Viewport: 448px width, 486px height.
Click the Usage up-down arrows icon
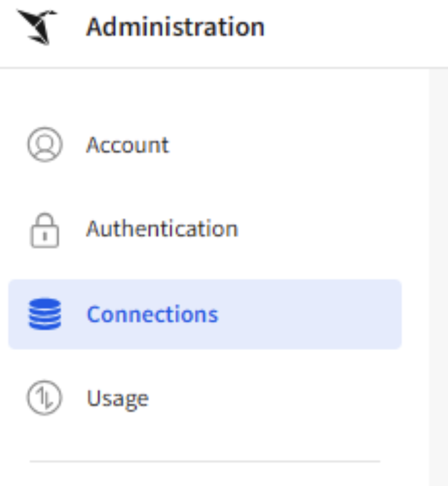click(x=45, y=398)
